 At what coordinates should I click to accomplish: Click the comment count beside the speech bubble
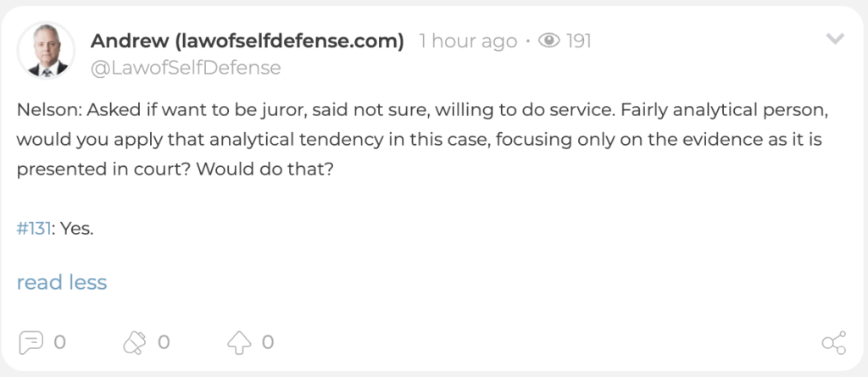coord(60,342)
